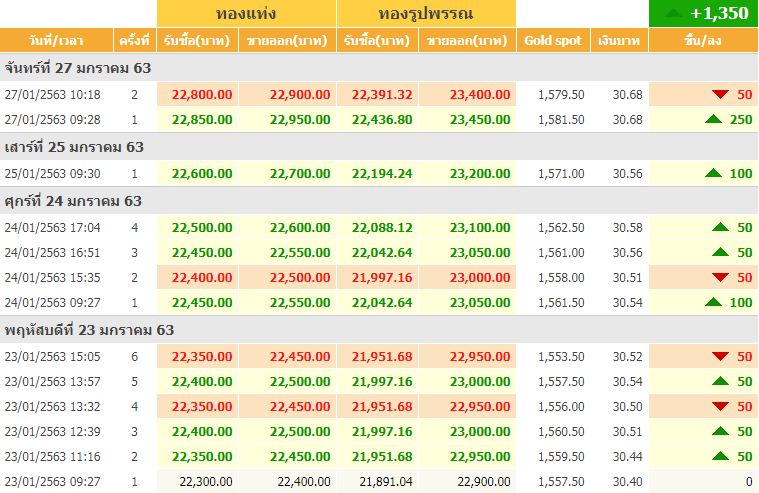Click gold bar sell price 22,900.00
759x493 pixels.
300,94
